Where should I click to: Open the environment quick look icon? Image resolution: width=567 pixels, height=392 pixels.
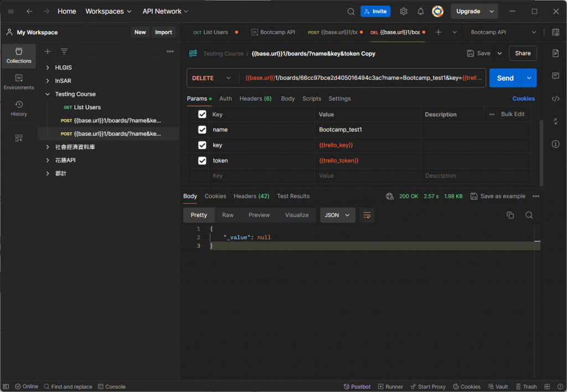tap(555, 32)
